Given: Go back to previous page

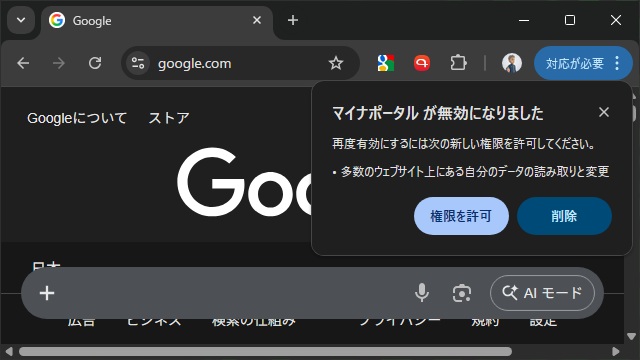Looking at the screenshot, I should [23, 63].
